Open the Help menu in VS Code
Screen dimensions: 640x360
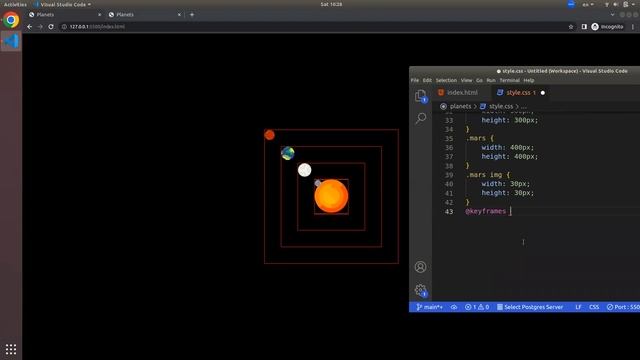tap(529, 80)
